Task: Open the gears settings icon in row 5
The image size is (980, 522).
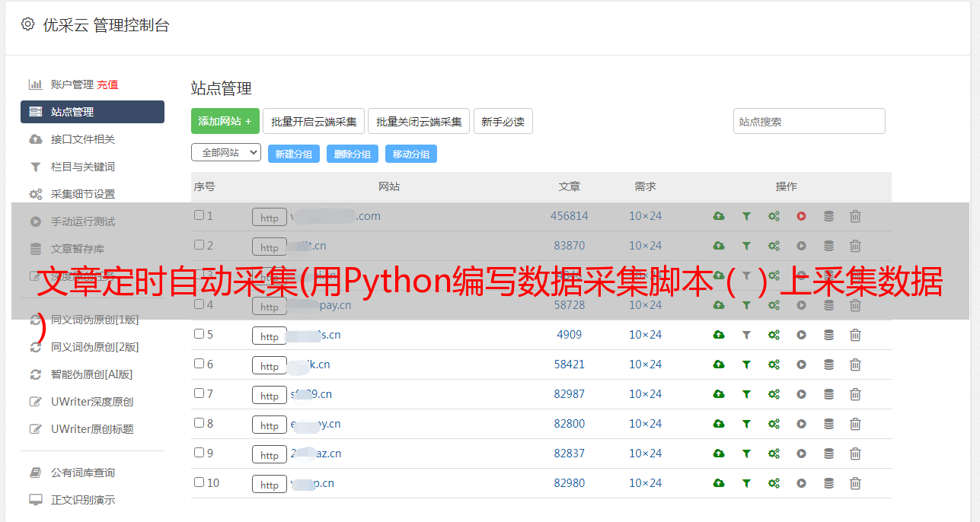Action: pyautogui.click(x=774, y=335)
